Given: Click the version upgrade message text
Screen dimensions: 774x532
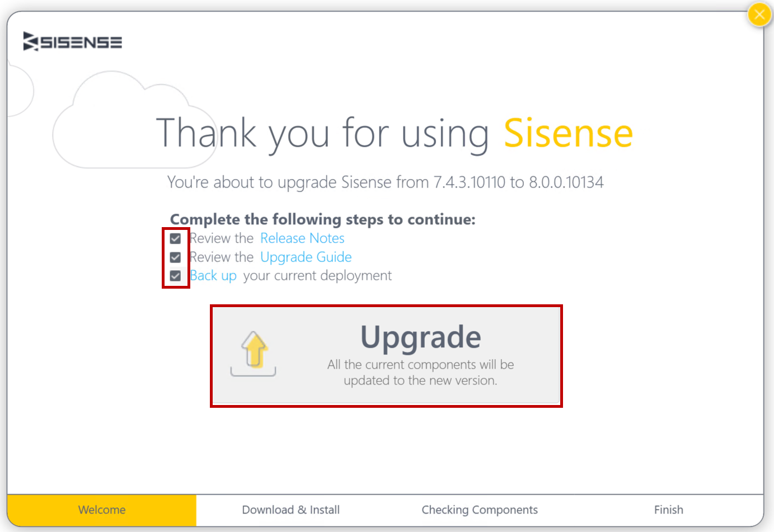Looking at the screenshot, I should pyautogui.click(x=386, y=182).
